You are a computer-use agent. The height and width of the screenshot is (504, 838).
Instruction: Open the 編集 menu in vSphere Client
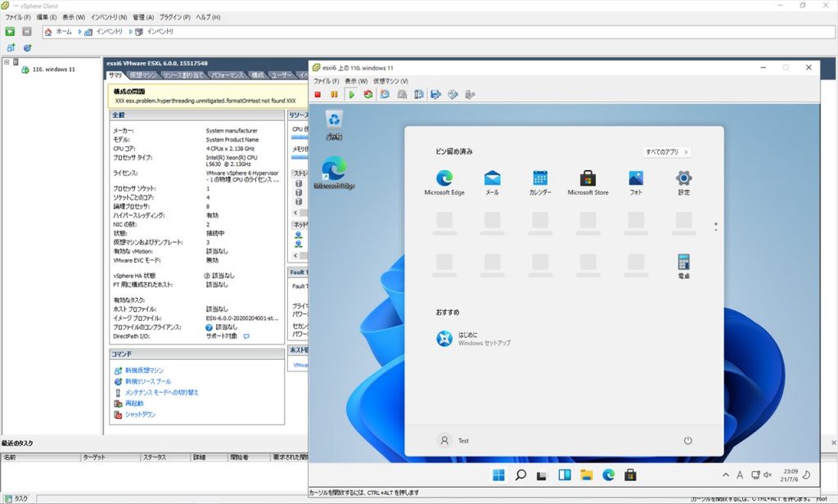[47, 17]
